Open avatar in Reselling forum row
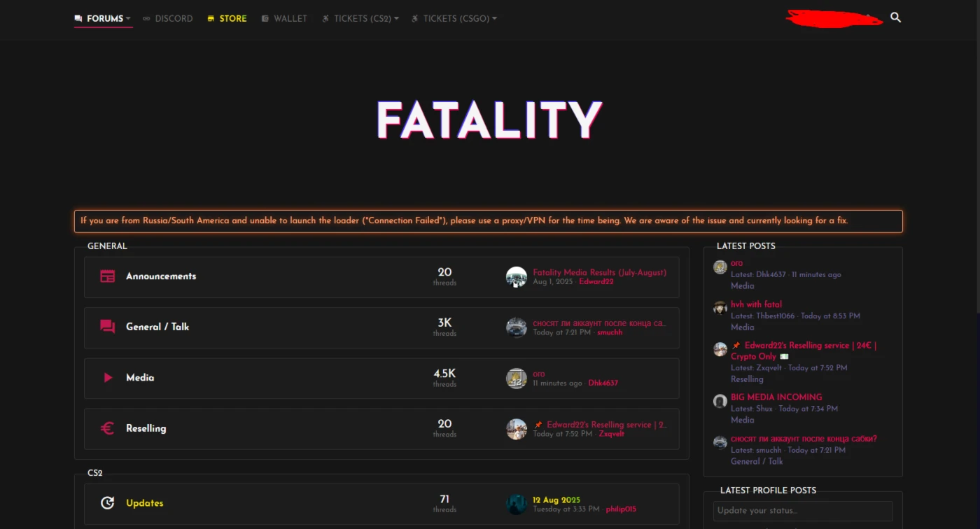Viewport: 980px width, 529px height. 517,429
